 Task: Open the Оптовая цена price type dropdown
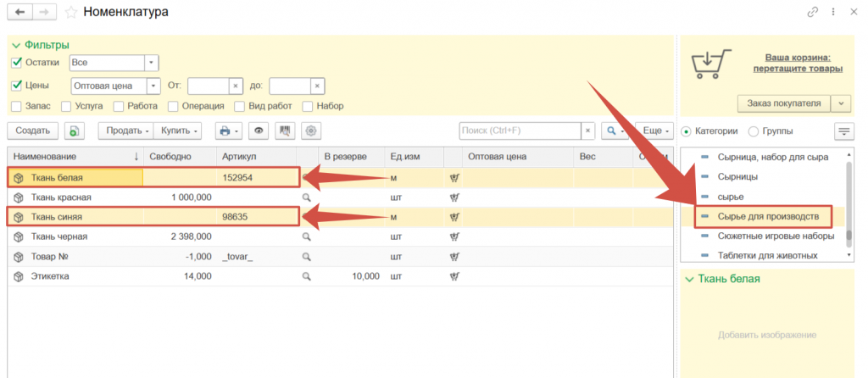[x=152, y=86]
